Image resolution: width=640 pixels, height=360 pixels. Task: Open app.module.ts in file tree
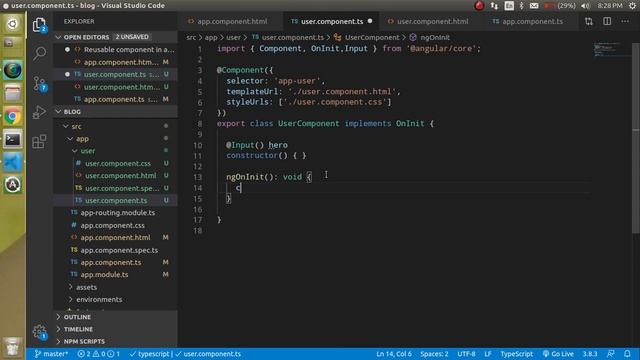116,275
